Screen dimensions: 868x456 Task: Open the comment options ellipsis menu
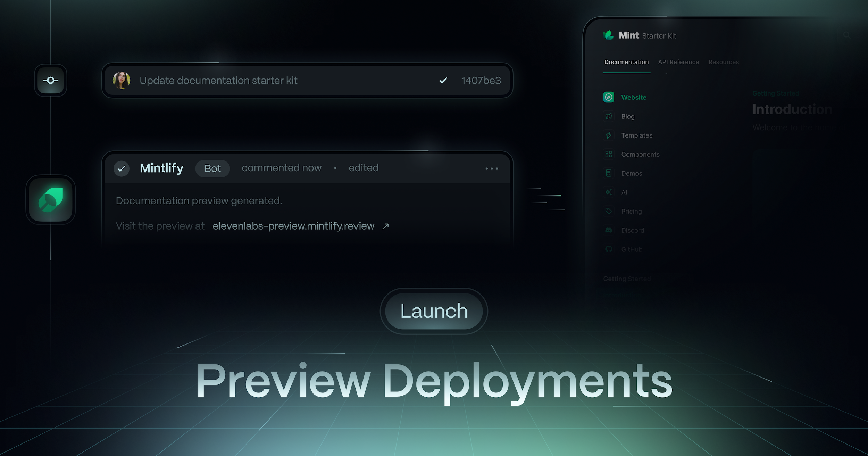(492, 168)
